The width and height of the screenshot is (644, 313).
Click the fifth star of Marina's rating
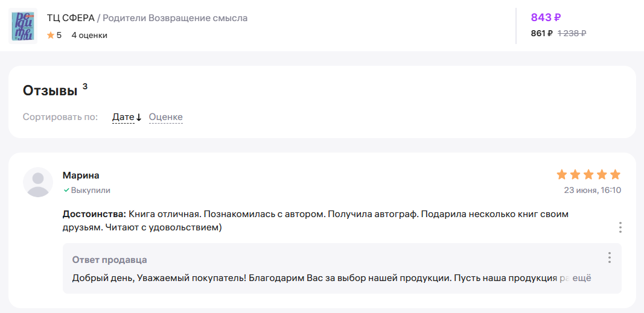click(x=615, y=175)
